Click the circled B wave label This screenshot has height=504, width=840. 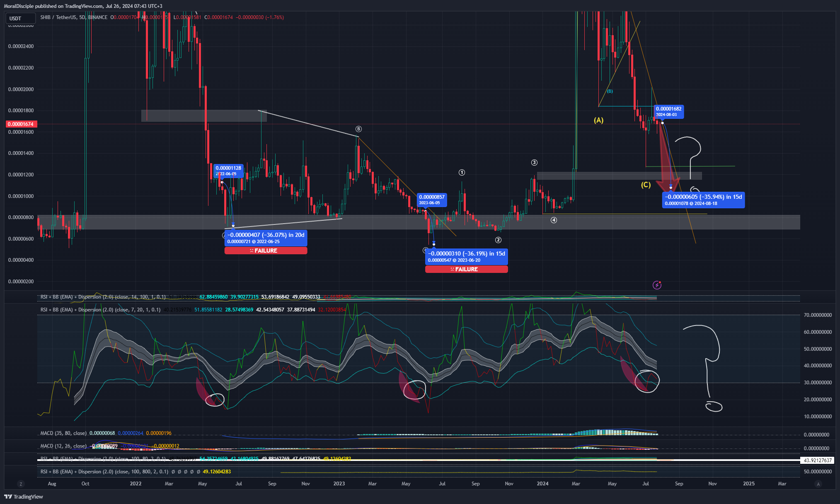[x=358, y=129]
